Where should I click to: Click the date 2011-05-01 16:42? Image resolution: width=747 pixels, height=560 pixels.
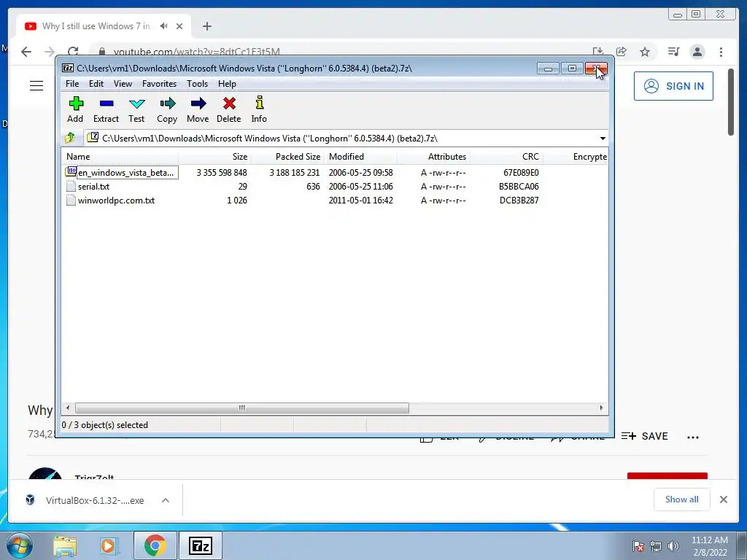click(x=360, y=201)
